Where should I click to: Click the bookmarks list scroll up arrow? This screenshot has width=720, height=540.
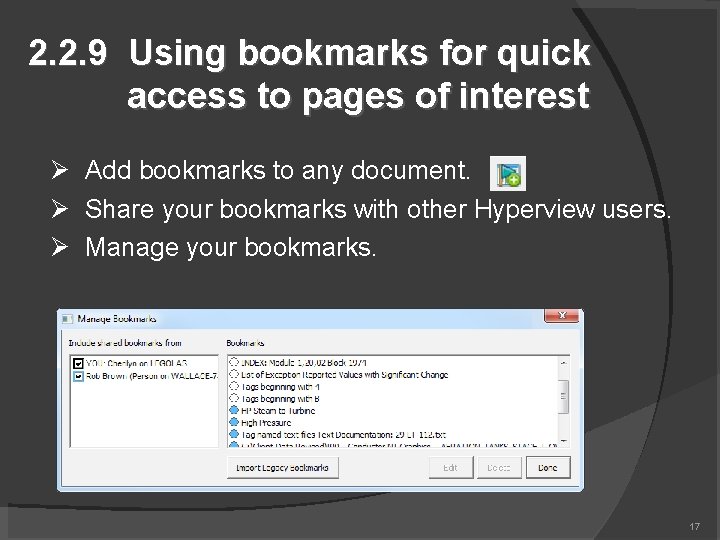[x=564, y=363]
